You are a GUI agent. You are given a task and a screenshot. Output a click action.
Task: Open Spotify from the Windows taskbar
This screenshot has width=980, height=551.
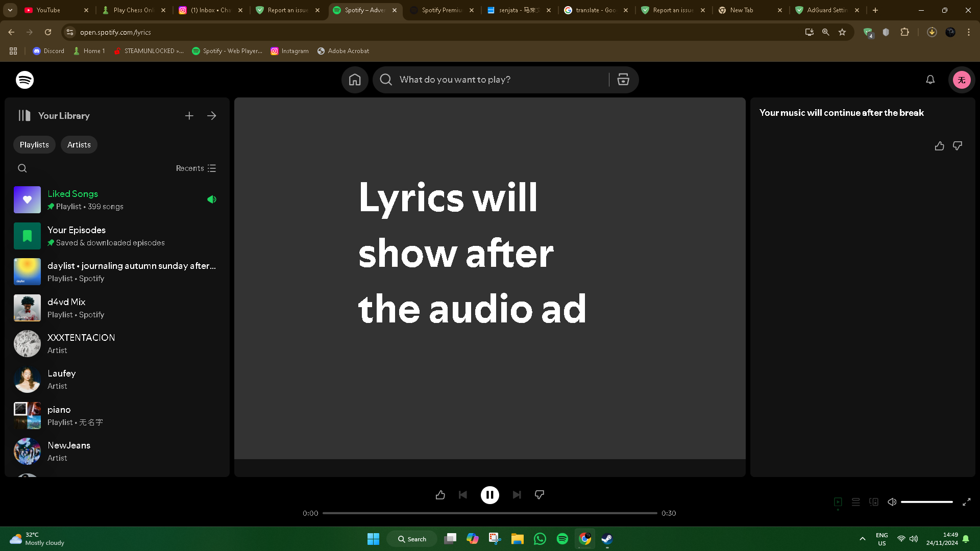click(562, 539)
